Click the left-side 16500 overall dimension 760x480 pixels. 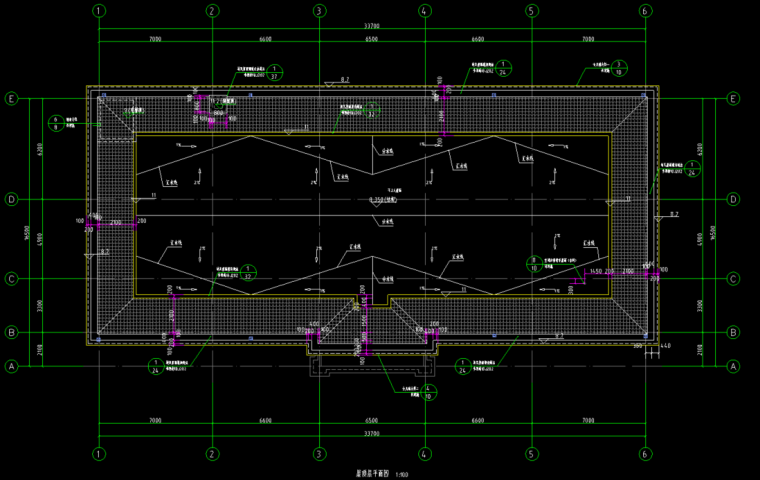[27, 232]
